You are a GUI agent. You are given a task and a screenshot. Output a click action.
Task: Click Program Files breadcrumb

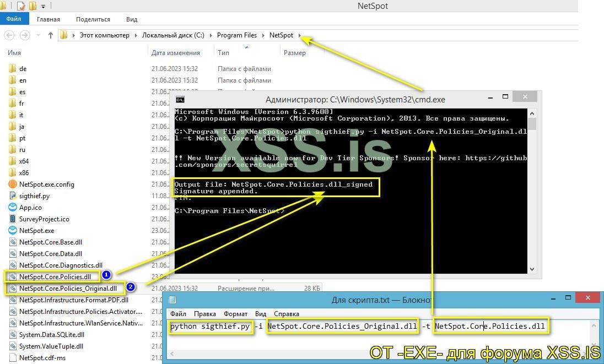pyautogui.click(x=236, y=35)
